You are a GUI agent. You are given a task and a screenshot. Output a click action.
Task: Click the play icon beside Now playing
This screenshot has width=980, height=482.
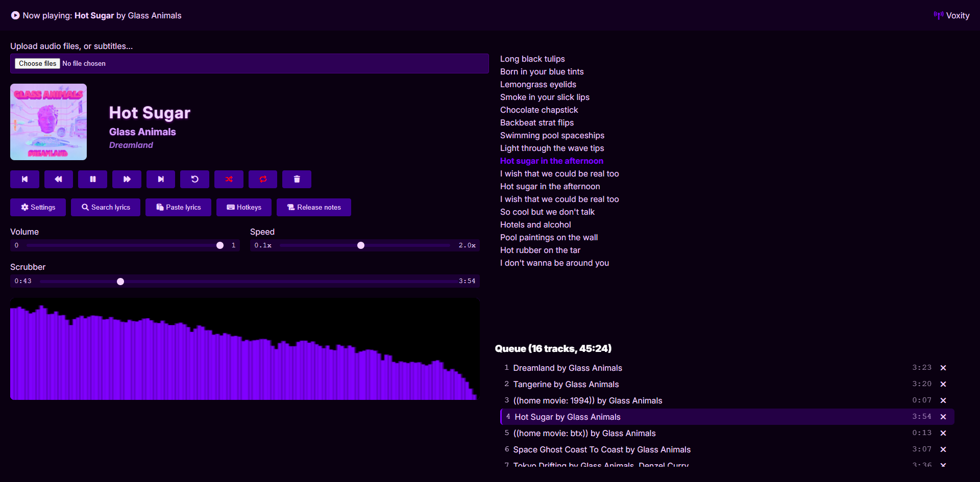15,15
